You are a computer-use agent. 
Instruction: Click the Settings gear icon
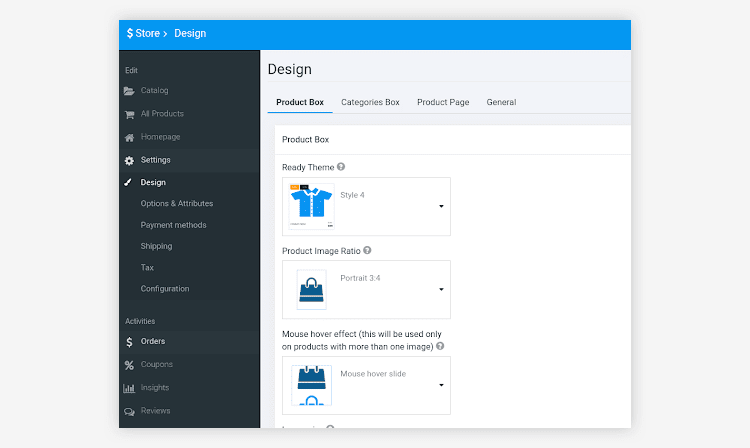tap(129, 160)
